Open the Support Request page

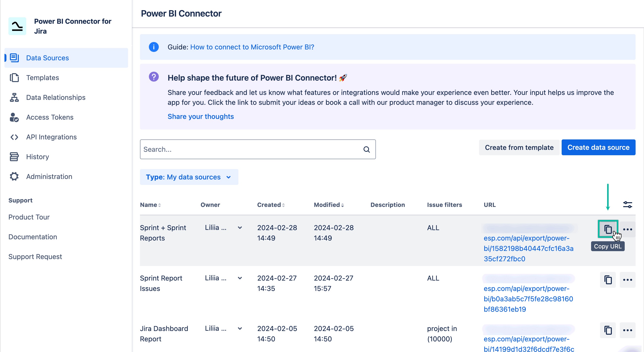tap(35, 256)
